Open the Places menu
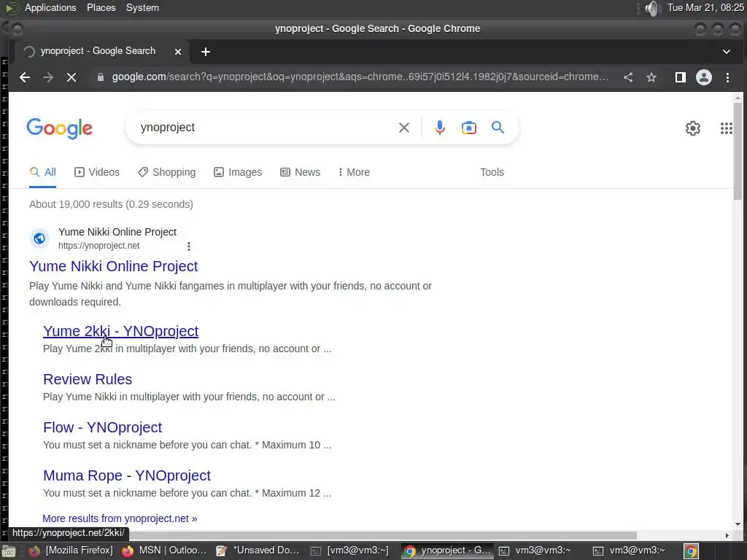747x560 pixels. (101, 8)
